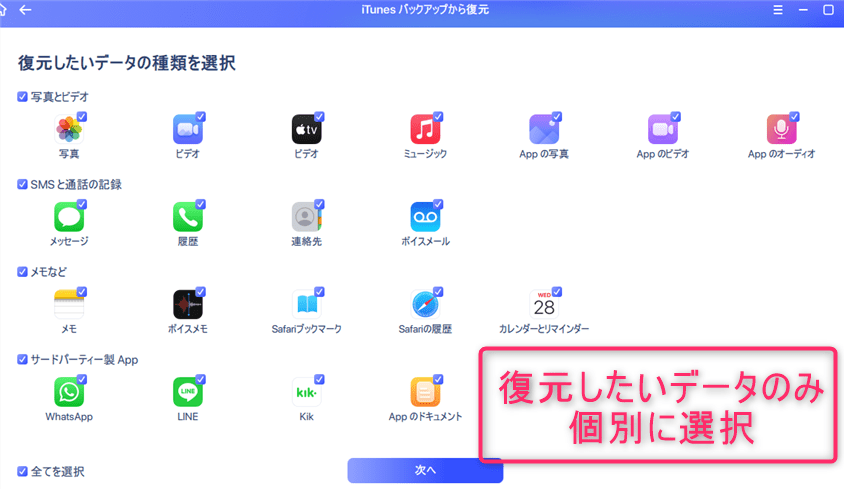Minimize the window
The image size is (844, 489).
pos(803,10)
